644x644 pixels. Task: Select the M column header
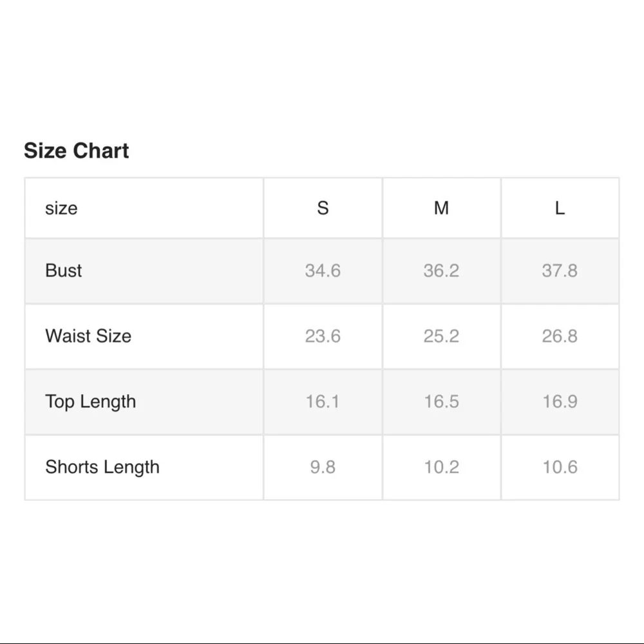(x=441, y=208)
